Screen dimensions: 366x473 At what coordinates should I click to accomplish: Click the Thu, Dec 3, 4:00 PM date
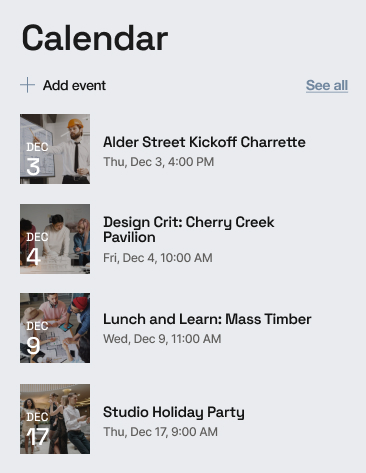(159, 162)
